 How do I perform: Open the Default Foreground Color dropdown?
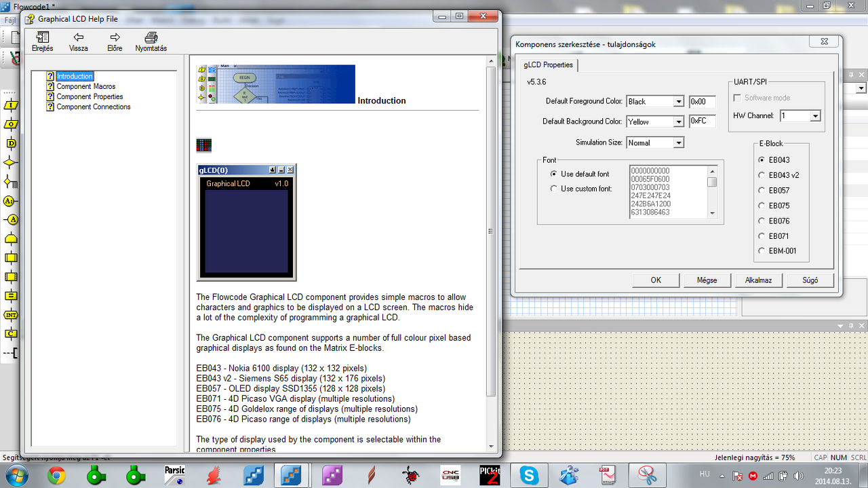pos(678,102)
